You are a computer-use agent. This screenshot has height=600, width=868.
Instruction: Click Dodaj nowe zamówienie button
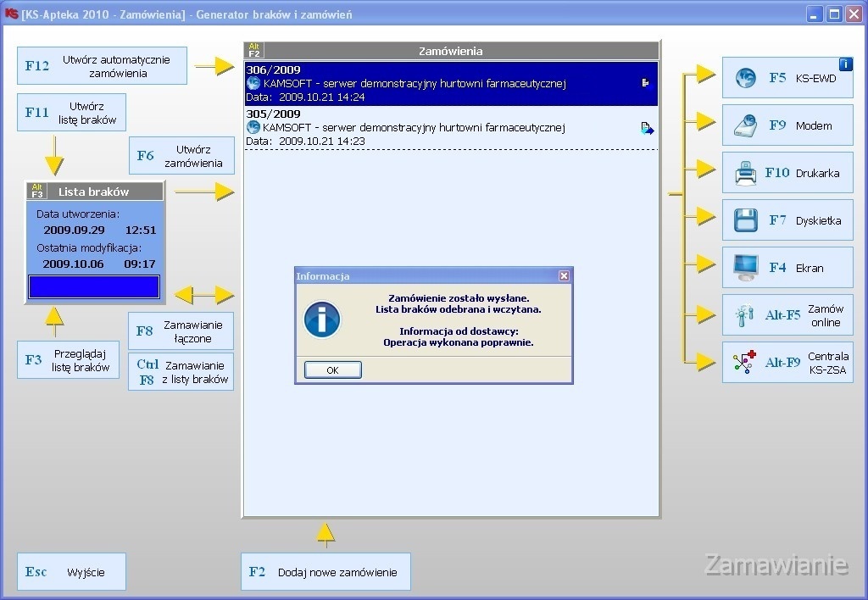325,572
